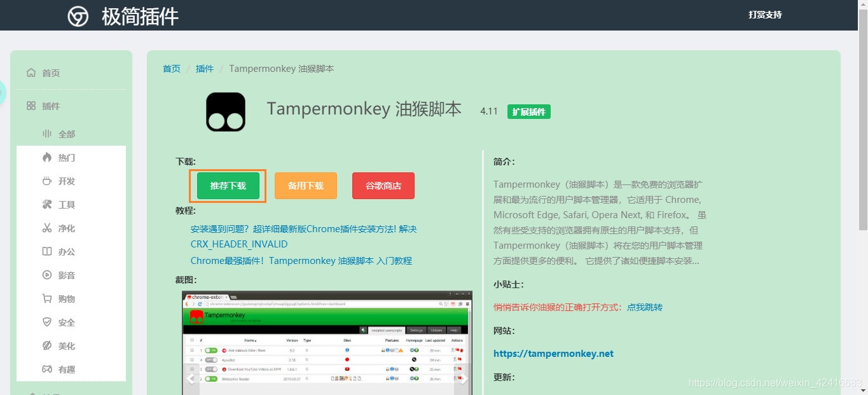Follow the 点我跳转 link

645,307
